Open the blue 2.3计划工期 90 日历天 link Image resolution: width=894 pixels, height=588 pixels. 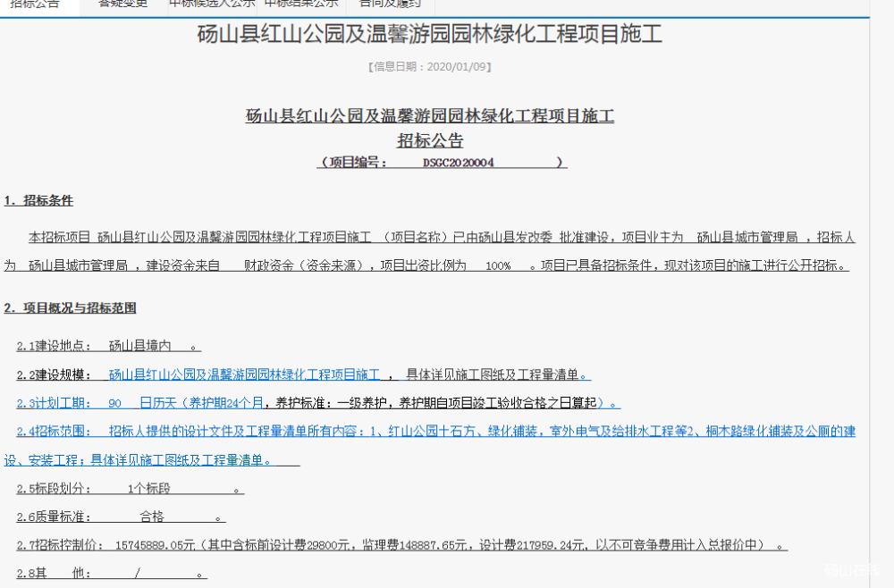pos(139,403)
